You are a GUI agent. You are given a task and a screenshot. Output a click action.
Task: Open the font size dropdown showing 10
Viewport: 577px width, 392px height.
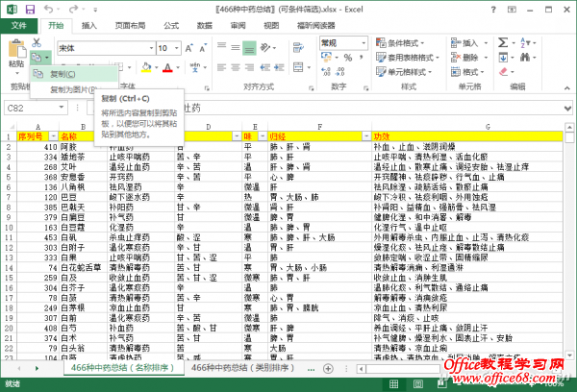click(x=174, y=47)
